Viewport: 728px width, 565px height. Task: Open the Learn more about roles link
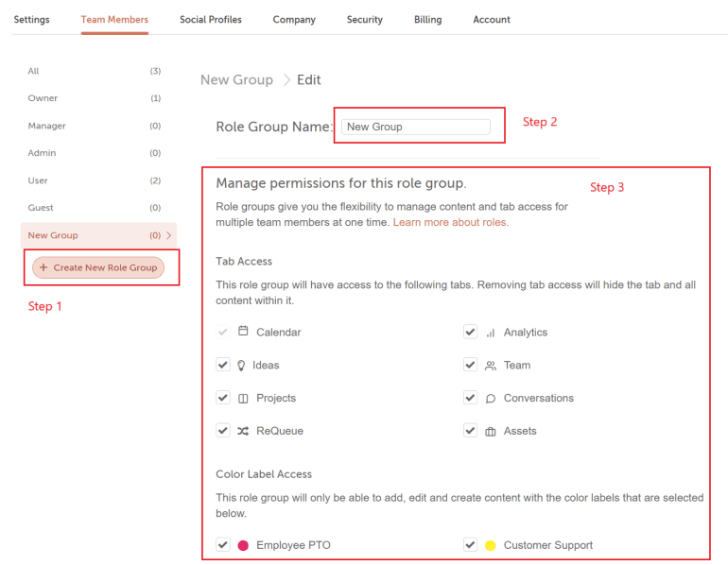pos(450,222)
